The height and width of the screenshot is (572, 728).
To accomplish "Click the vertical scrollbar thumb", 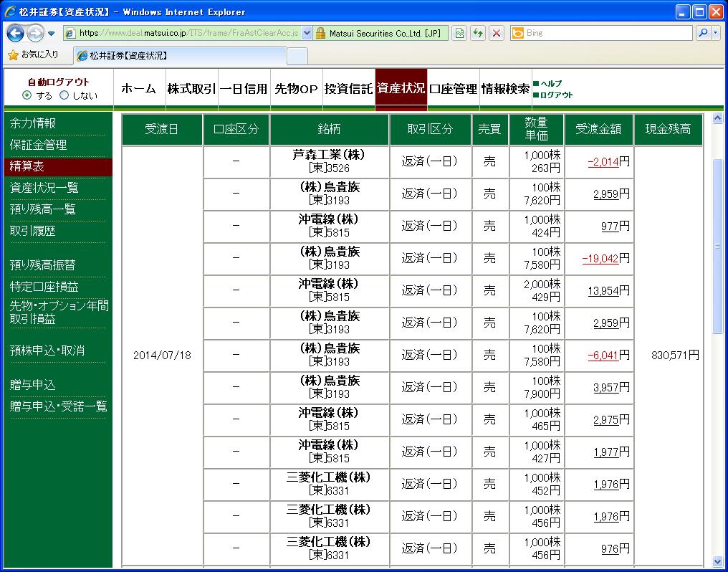I will [717, 246].
